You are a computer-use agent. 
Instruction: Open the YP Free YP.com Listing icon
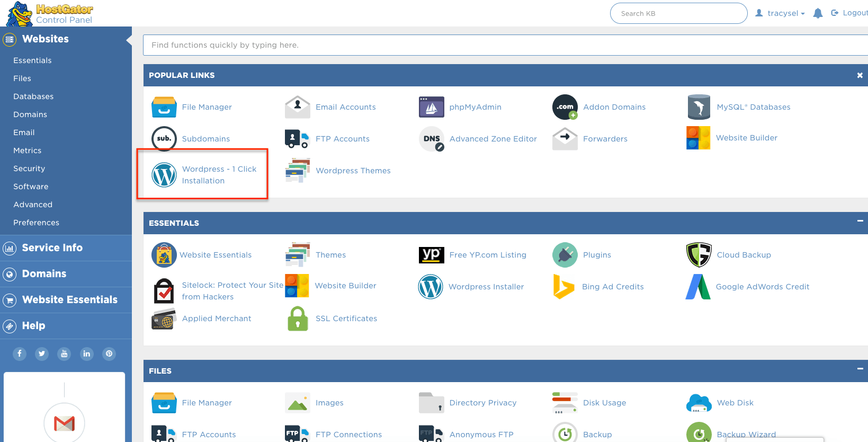pyautogui.click(x=432, y=255)
